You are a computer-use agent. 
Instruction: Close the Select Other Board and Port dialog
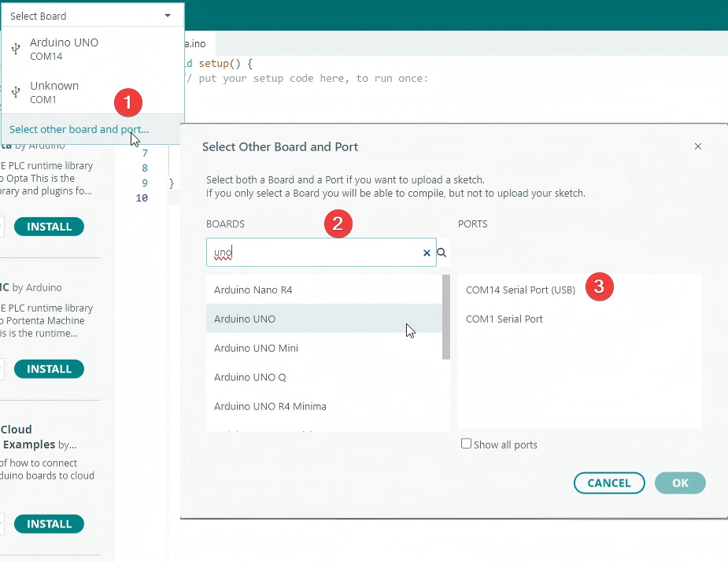pos(698,146)
